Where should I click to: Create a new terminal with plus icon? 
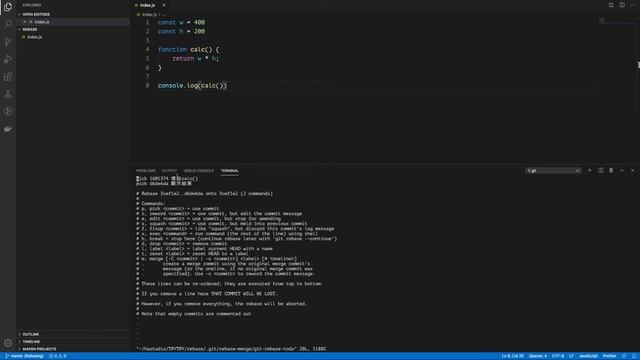(x=589, y=171)
